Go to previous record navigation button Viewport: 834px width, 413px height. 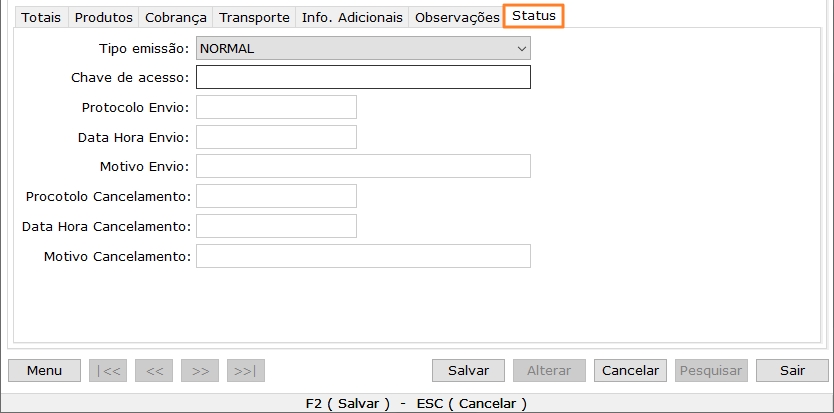154,371
